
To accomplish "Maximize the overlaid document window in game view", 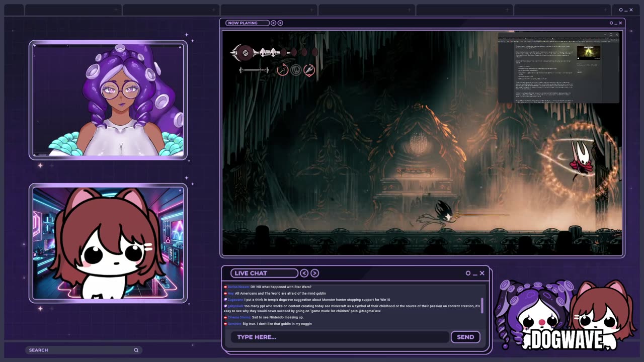I will [611, 35].
